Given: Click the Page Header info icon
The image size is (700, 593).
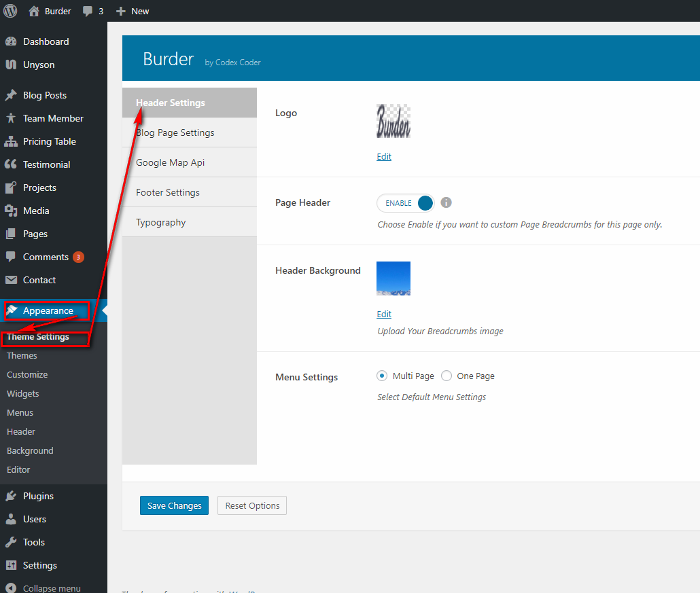Looking at the screenshot, I should [x=446, y=202].
